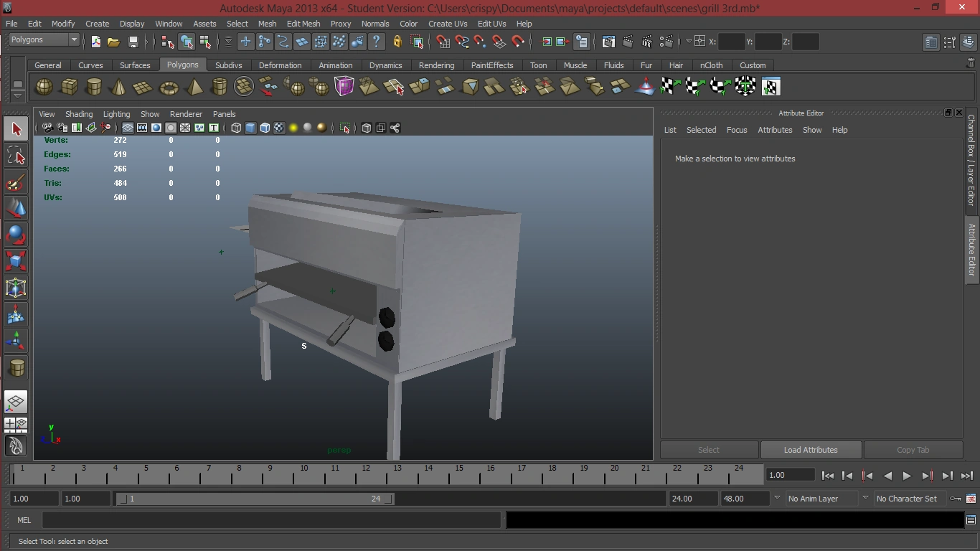Enable textured display in viewport toolbar

click(x=279, y=128)
